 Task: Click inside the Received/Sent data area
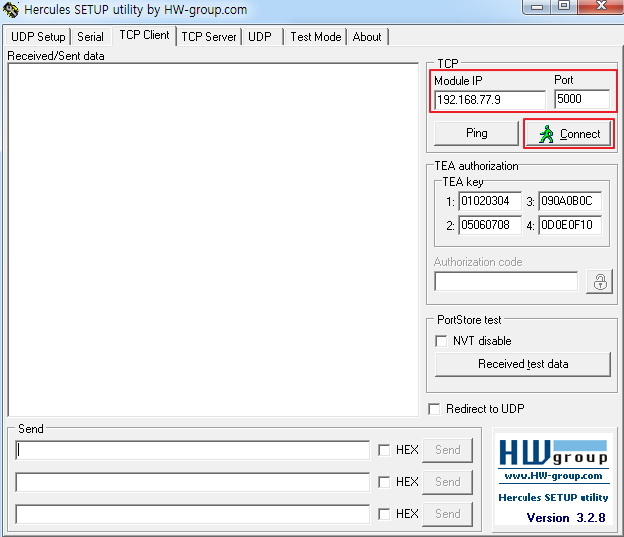213,240
